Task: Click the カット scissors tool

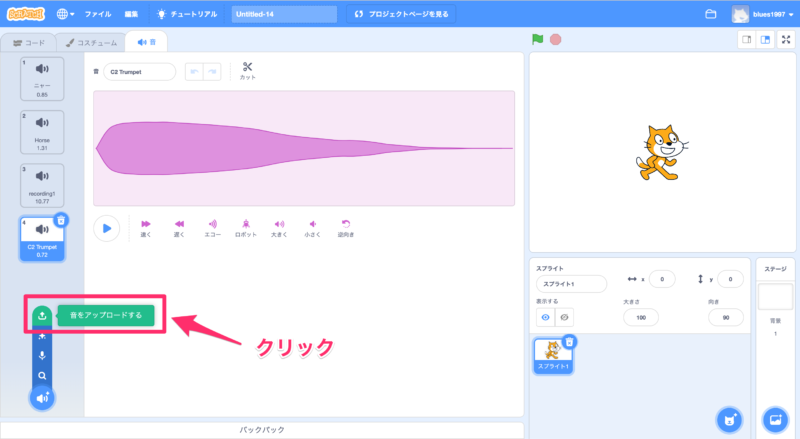Action: click(x=248, y=71)
